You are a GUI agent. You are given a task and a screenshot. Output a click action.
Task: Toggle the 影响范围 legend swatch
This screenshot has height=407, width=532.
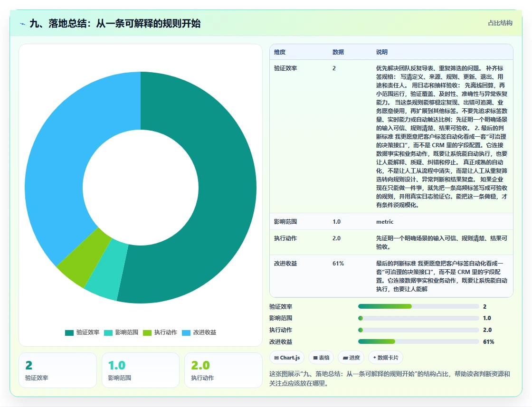108,333
